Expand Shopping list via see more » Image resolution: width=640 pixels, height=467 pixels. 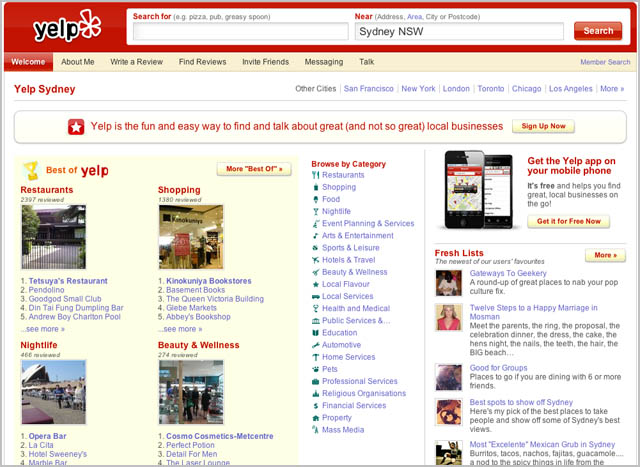click(180, 329)
